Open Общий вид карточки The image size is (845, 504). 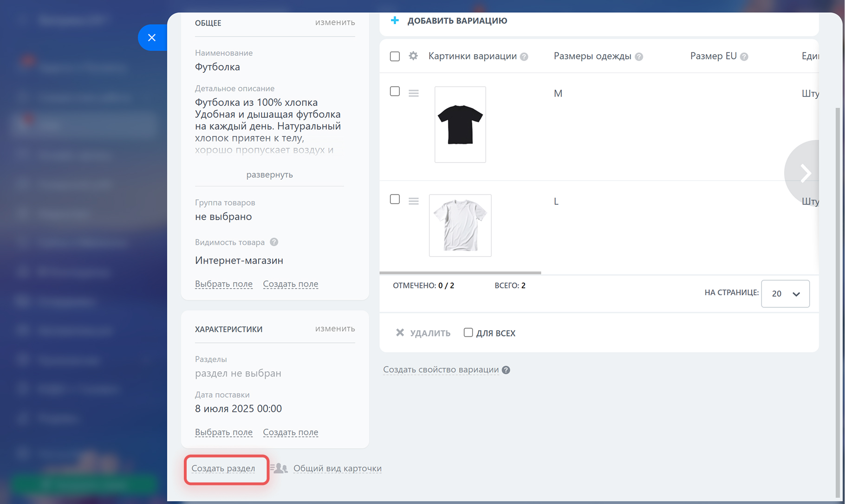(338, 468)
